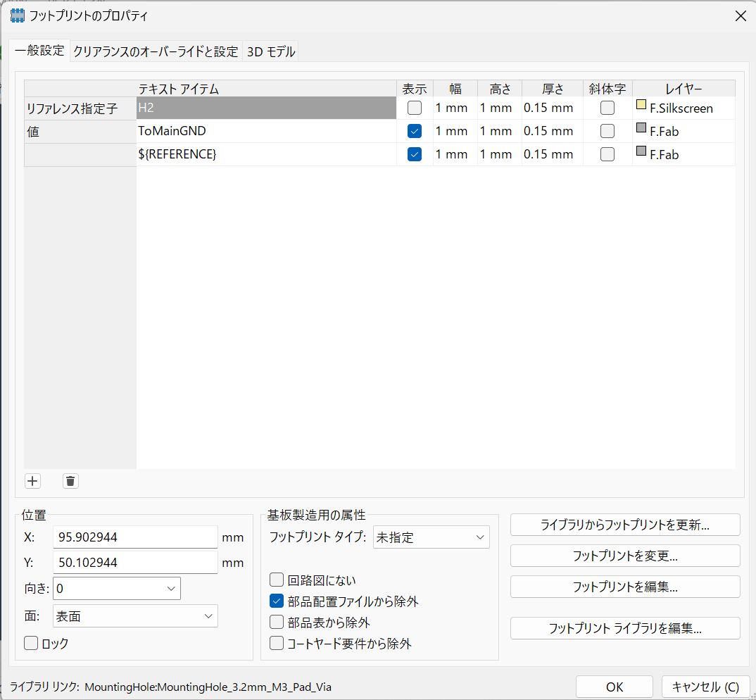Click 0.15 mm thickness in ${REFERENCE} row

tap(553, 154)
